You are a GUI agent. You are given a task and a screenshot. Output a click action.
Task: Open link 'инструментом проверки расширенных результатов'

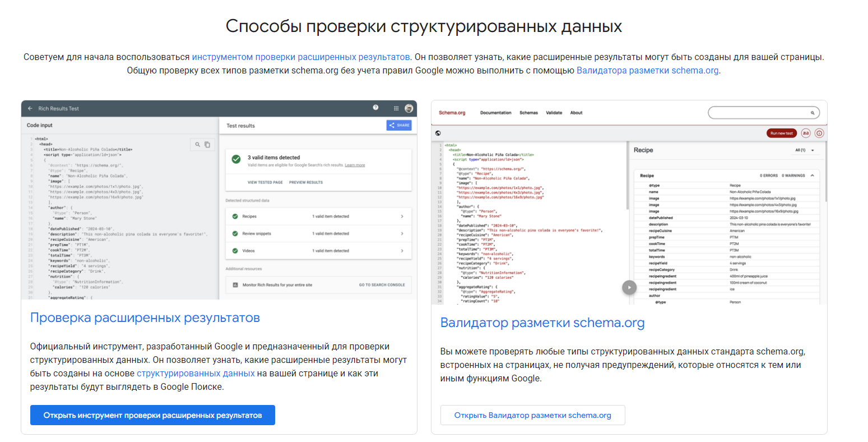(x=301, y=57)
